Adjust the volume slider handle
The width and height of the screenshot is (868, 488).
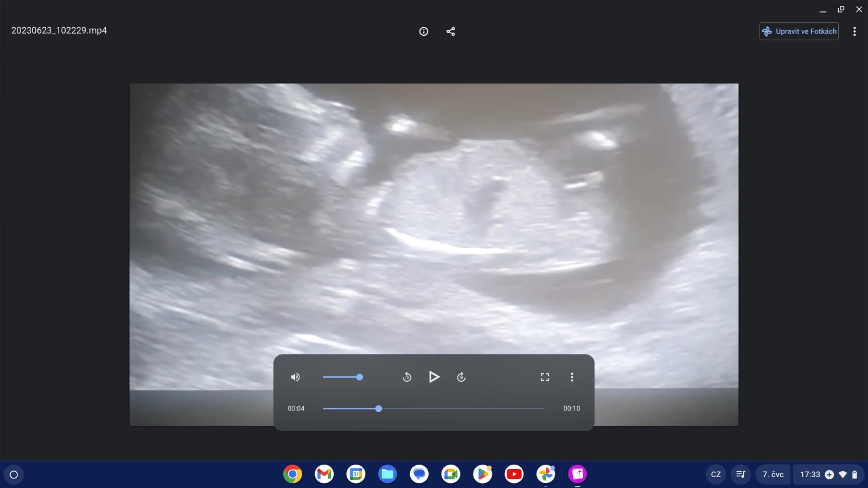coord(359,377)
